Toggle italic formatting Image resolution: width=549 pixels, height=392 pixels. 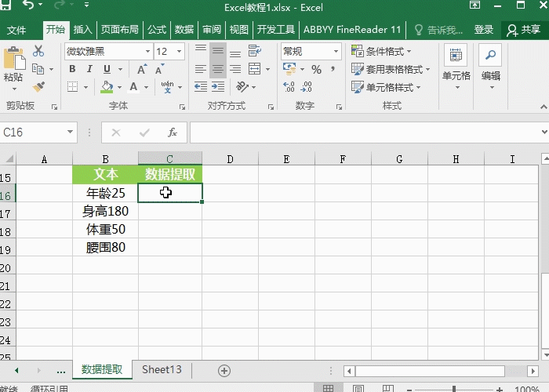tap(88, 69)
